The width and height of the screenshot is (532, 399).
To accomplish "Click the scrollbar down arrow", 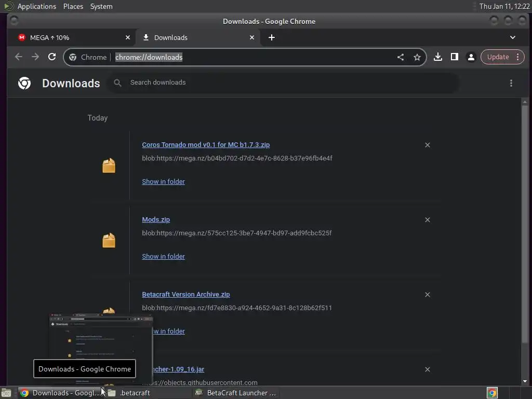I will point(525,381).
